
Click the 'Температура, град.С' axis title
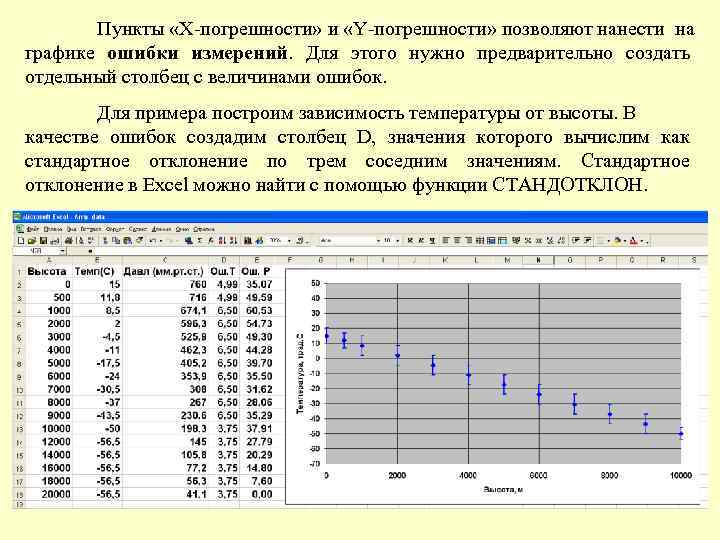coord(300,374)
